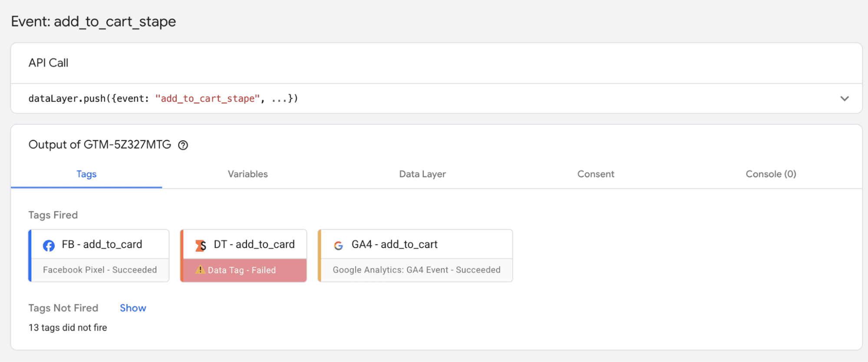Open the Data Layer tab
This screenshot has height=362, width=868.
pos(422,174)
